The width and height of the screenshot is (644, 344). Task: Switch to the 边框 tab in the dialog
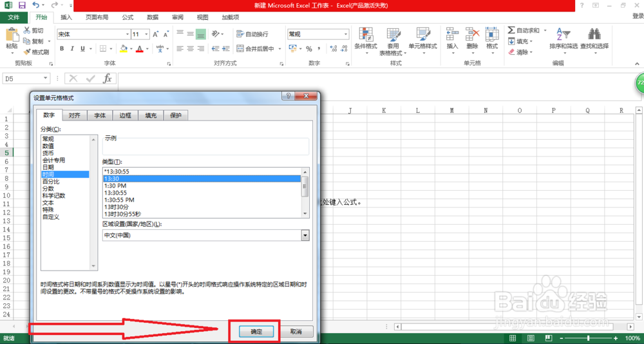click(x=126, y=115)
